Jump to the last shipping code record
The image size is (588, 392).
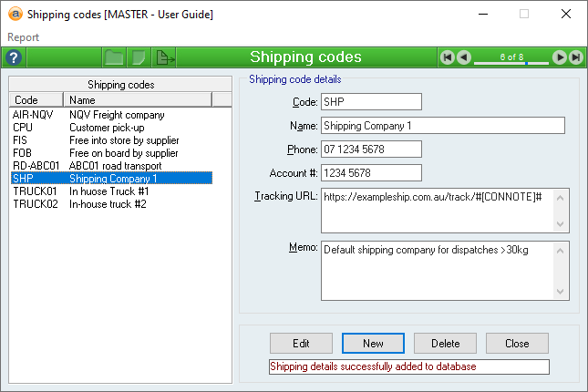point(576,57)
